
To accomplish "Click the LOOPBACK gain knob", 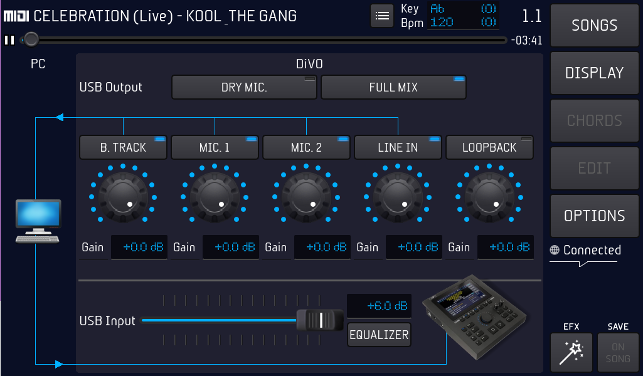I will pyautogui.click(x=489, y=197).
